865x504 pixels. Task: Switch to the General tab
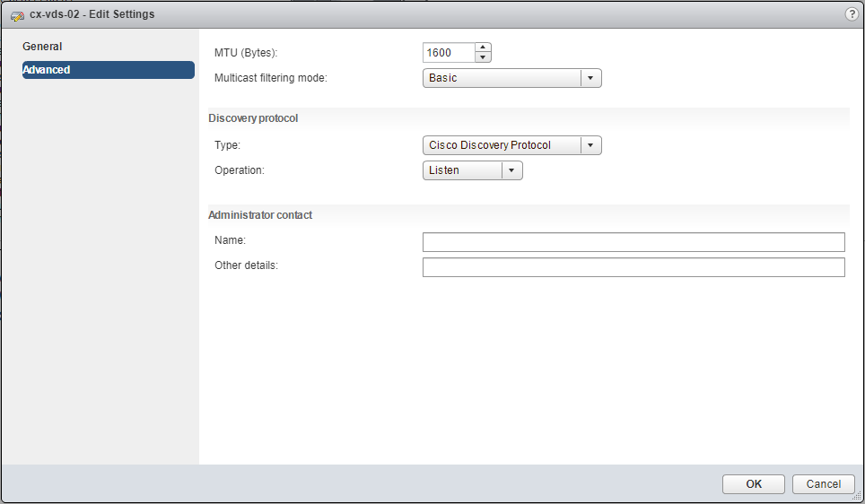pyautogui.click(x=43, y=47)
